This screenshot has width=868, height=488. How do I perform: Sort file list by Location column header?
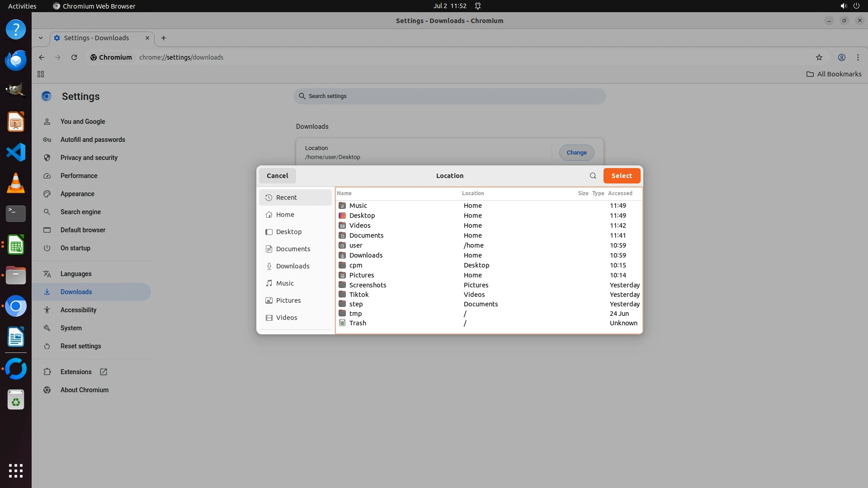(x=472, y=193)
